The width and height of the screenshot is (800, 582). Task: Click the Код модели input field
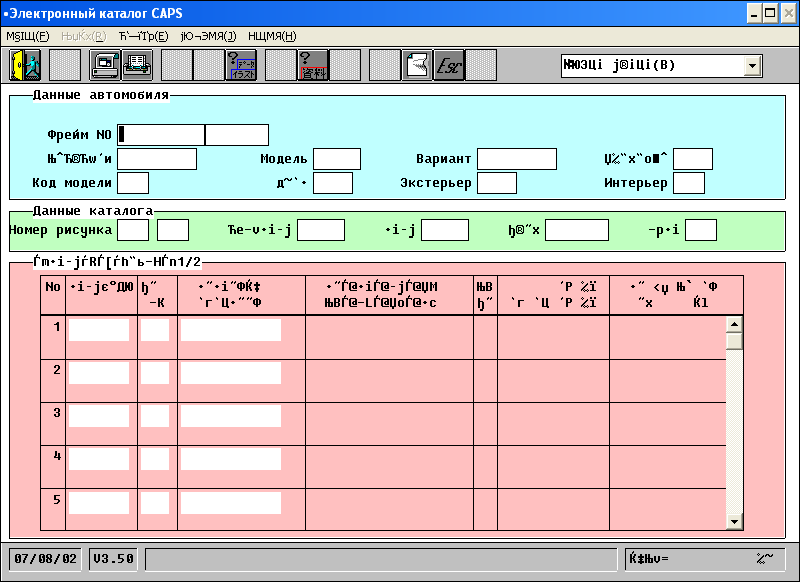133,183
